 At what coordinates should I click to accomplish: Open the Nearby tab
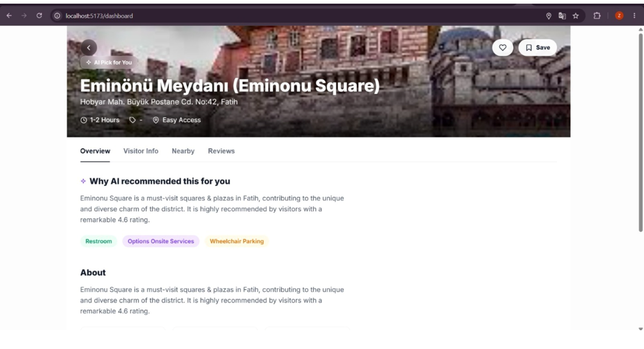click(x=183, y=151)
